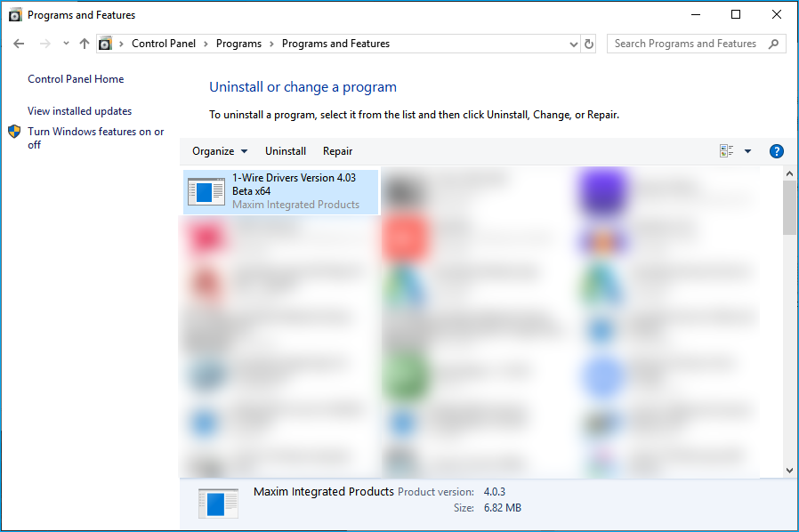Click the arrow before Control Panel breadcrumb

coord(121,44)
